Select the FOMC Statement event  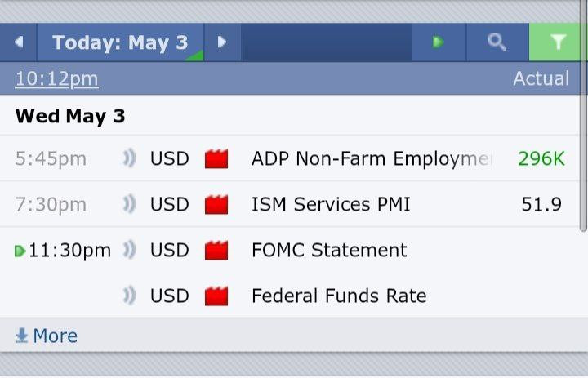point(328,250)
